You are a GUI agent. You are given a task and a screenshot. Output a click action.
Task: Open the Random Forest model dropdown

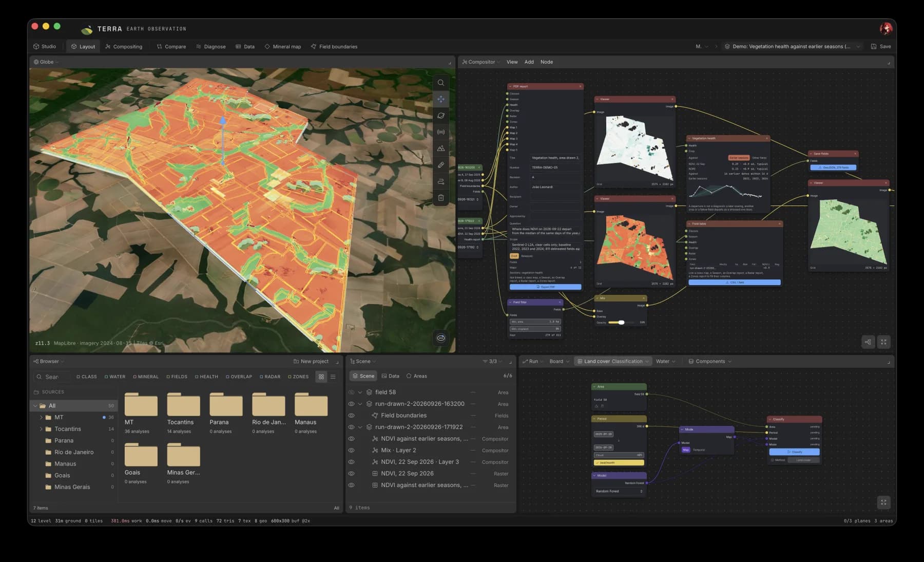(619, 491)
